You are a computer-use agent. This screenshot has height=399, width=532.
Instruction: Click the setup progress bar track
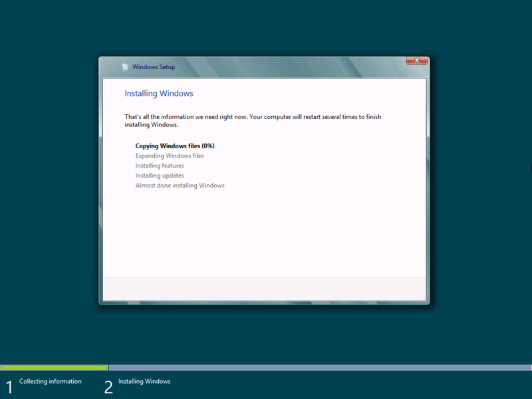pos(266,367)
